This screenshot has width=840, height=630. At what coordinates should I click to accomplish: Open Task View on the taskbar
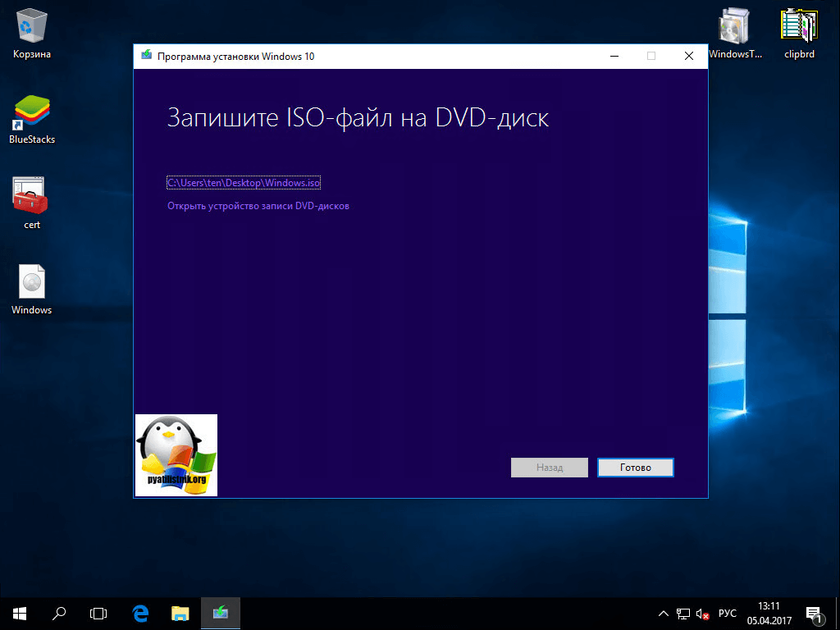[98, 613]
